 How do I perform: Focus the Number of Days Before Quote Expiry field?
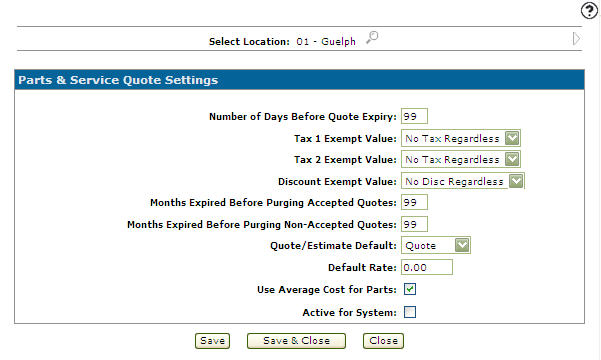[414, 116]
